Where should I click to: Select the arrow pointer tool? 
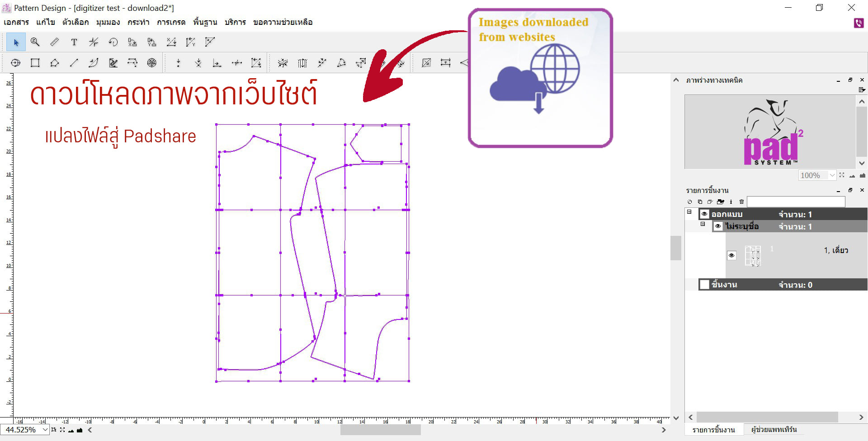16,42
